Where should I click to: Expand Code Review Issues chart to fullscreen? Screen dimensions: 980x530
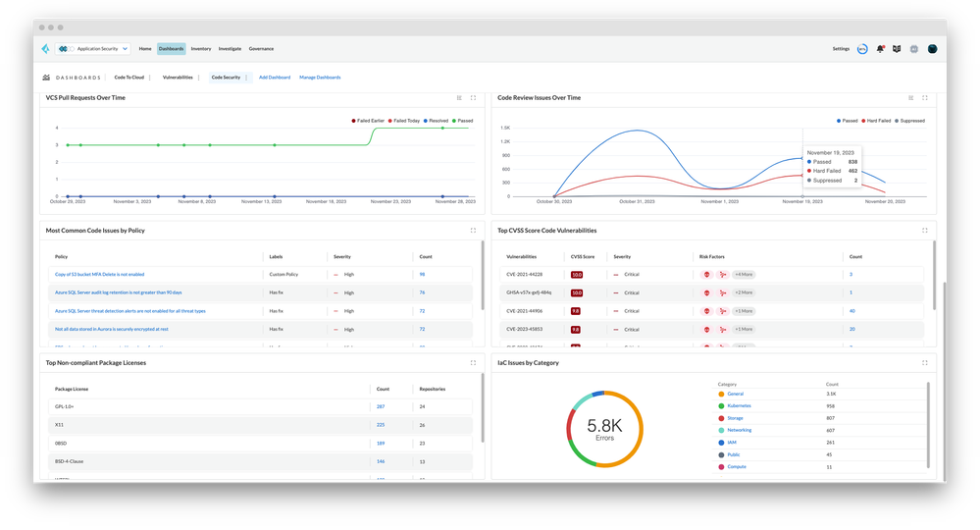click(925, 98)
